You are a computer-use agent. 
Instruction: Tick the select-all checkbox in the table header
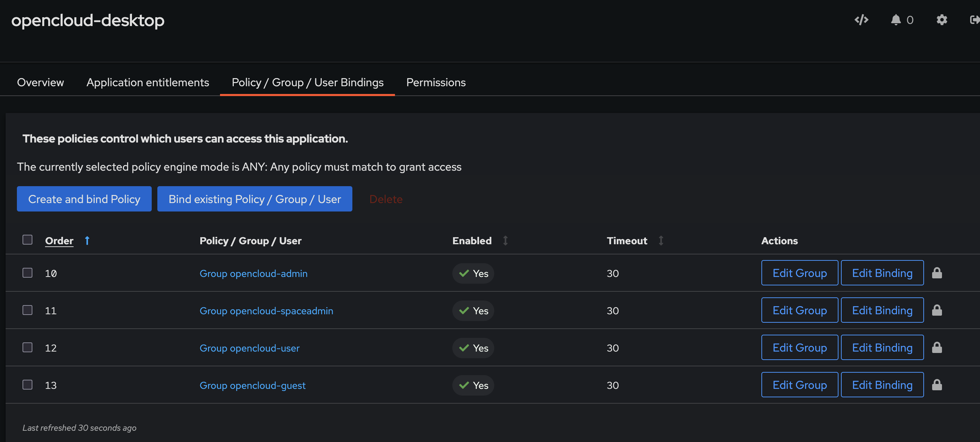[x=27, y=240]
